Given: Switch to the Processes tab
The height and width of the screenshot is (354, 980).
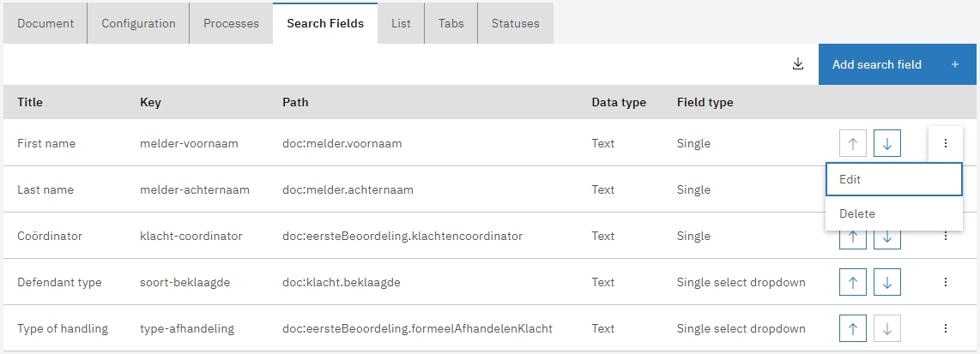Looking at the screenshot, I should (x=231, y=23).
